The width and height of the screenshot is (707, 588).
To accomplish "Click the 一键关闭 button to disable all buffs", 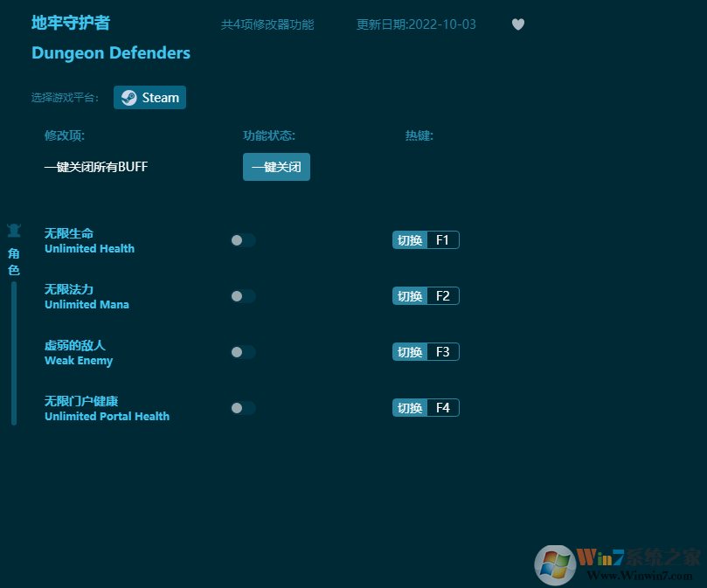I will 276,167.
